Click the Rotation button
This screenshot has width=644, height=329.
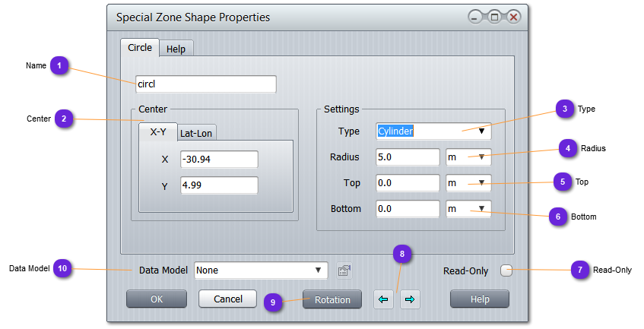point(332,299)
